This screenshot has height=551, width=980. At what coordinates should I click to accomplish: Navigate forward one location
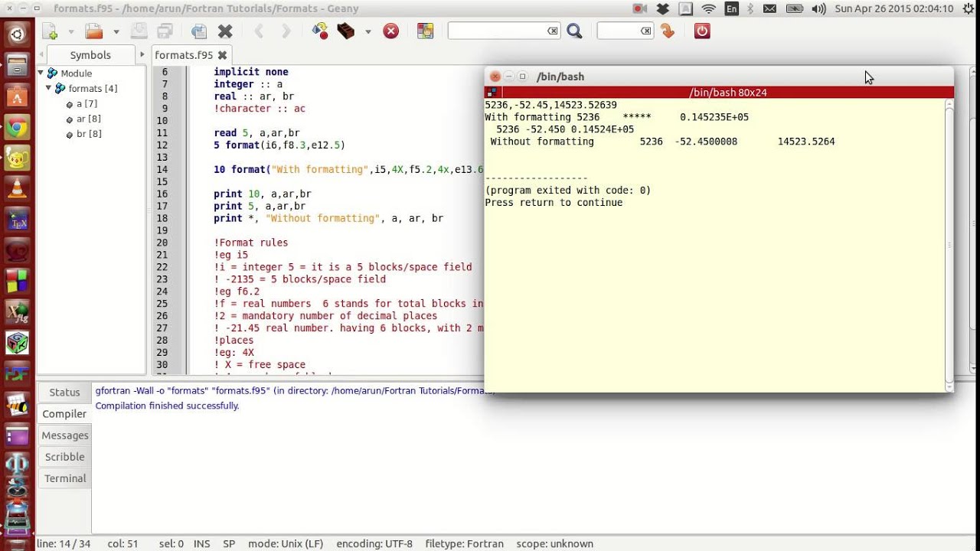[286, 31]
